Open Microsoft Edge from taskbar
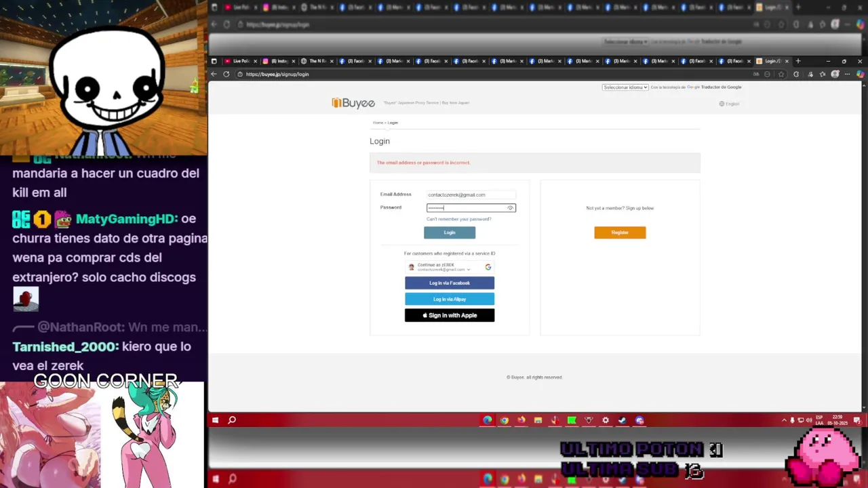868x488 pixels. point(488,420)
